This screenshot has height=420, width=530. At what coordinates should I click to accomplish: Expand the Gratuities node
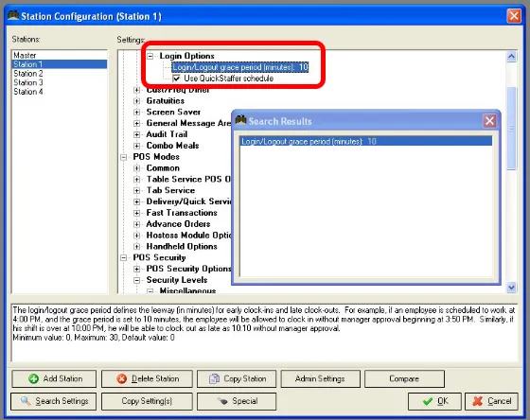click(136, 101)
